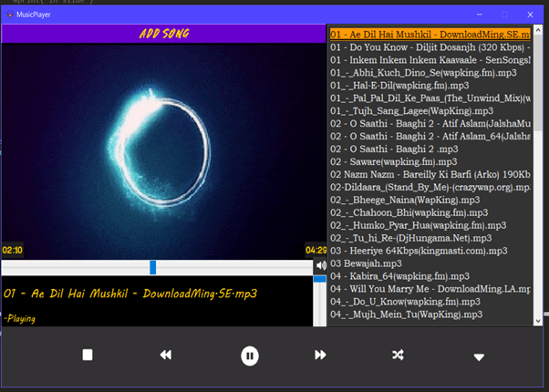The width and height of the screenshot is (549, 392).
Task: Select '04 - Will You Marry Me' song
Action: tap(430, 289)
